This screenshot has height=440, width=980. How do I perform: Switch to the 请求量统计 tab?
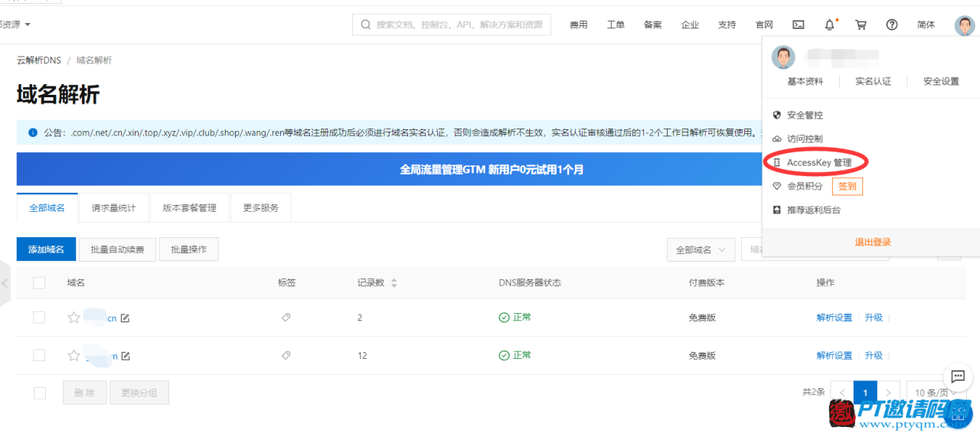(x=113, y=207)
